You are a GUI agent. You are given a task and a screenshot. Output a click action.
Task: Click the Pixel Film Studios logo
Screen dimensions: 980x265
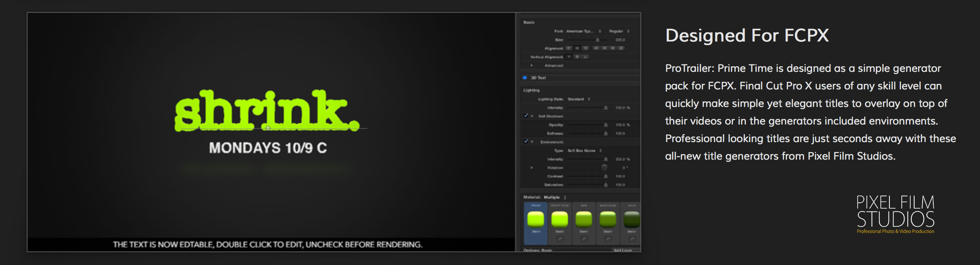click(895, 214)
